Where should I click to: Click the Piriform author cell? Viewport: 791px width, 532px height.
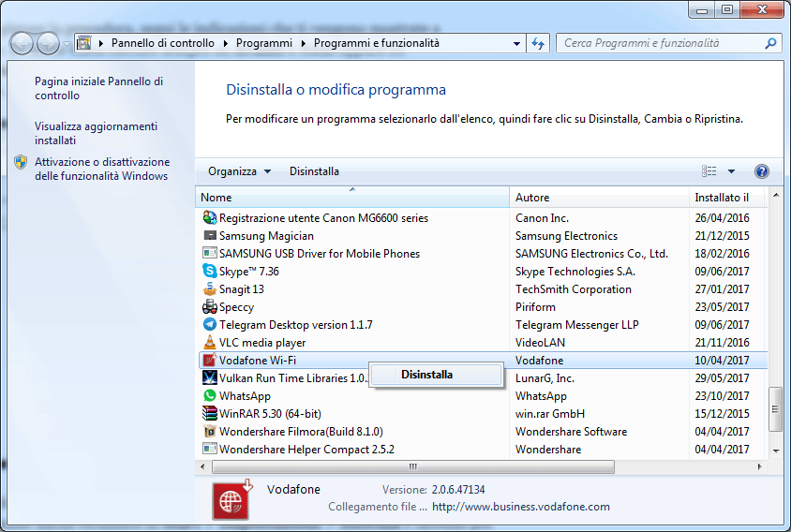tap(535, 306)
